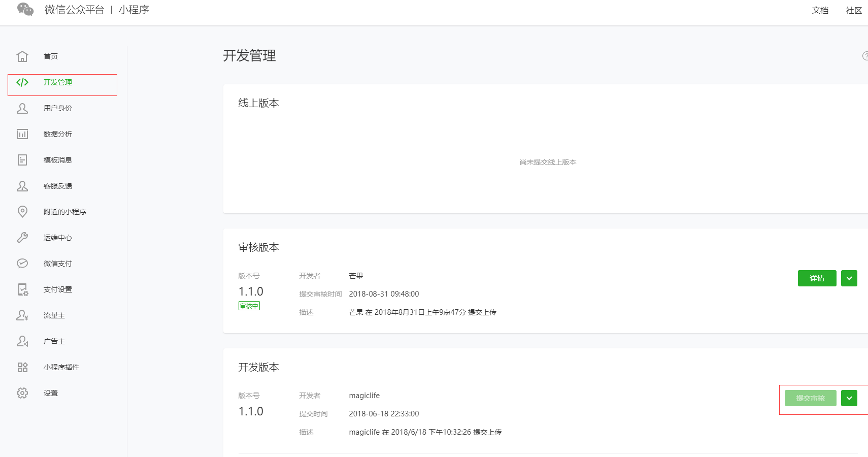Click the help question mark icon
This screenshot has height=457, width=868.
pyautogui.click(x=865, y=56)
